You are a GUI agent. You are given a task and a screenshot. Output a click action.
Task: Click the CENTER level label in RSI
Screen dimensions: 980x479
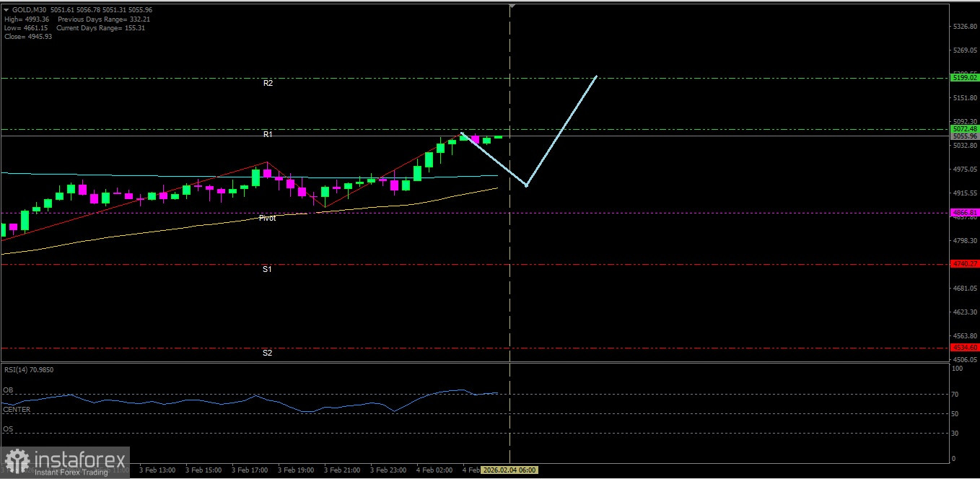16,410
